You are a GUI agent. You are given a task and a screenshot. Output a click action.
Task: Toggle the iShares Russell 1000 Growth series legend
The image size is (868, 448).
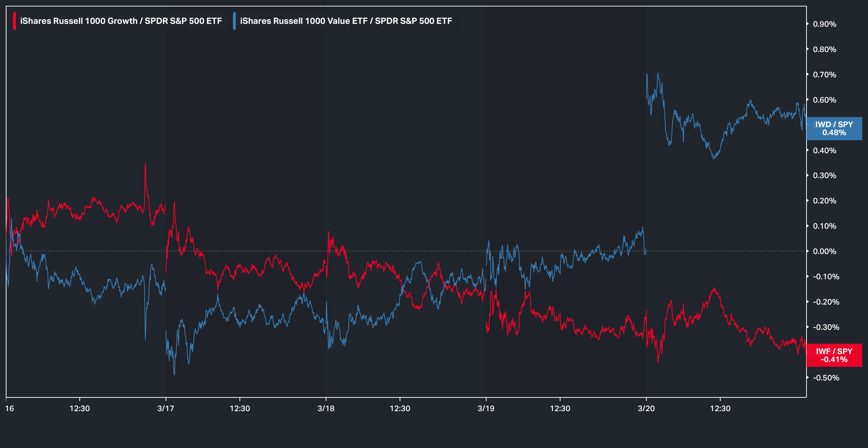121,21
